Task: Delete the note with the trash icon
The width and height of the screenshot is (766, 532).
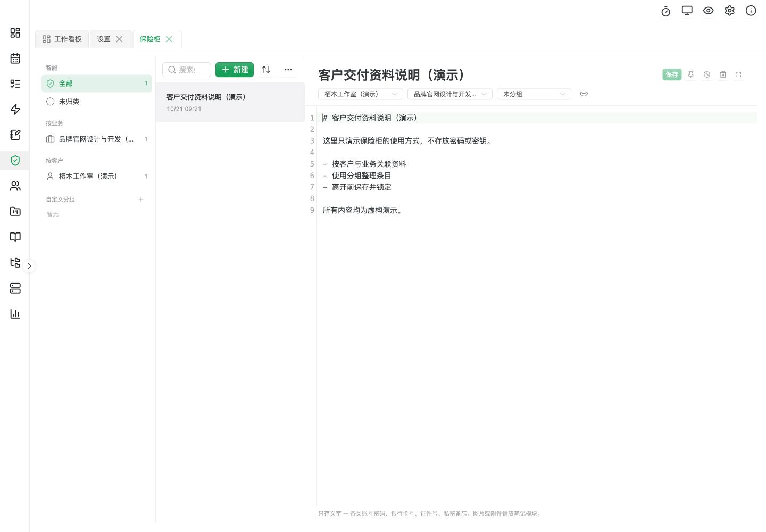Action: point(723,74)
